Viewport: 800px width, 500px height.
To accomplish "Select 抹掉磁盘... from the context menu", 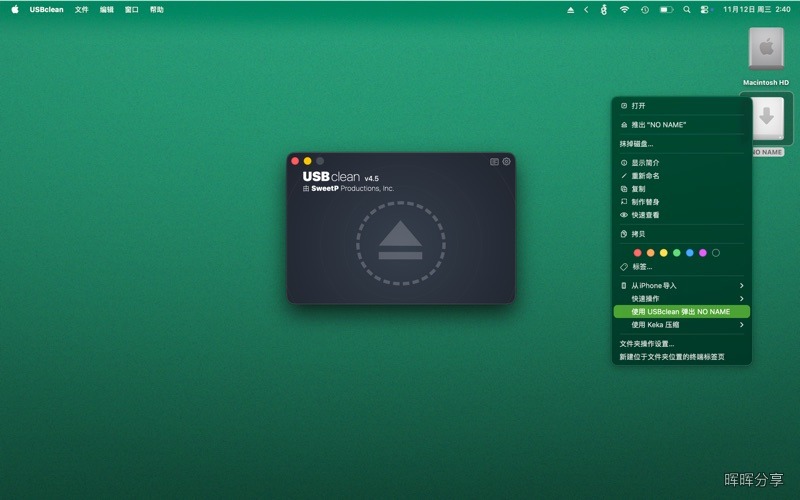I will pyautogui.click(x=682, y=143).
